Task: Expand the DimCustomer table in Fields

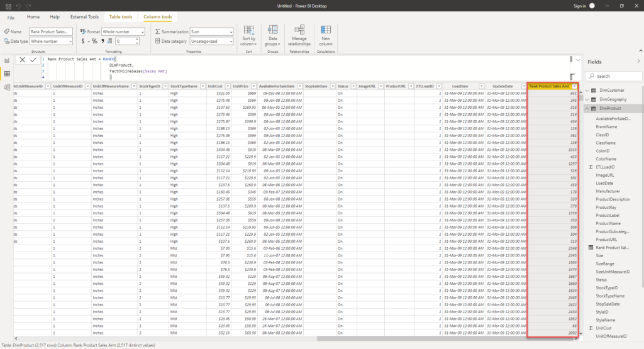Action: (x=587, y=91)
